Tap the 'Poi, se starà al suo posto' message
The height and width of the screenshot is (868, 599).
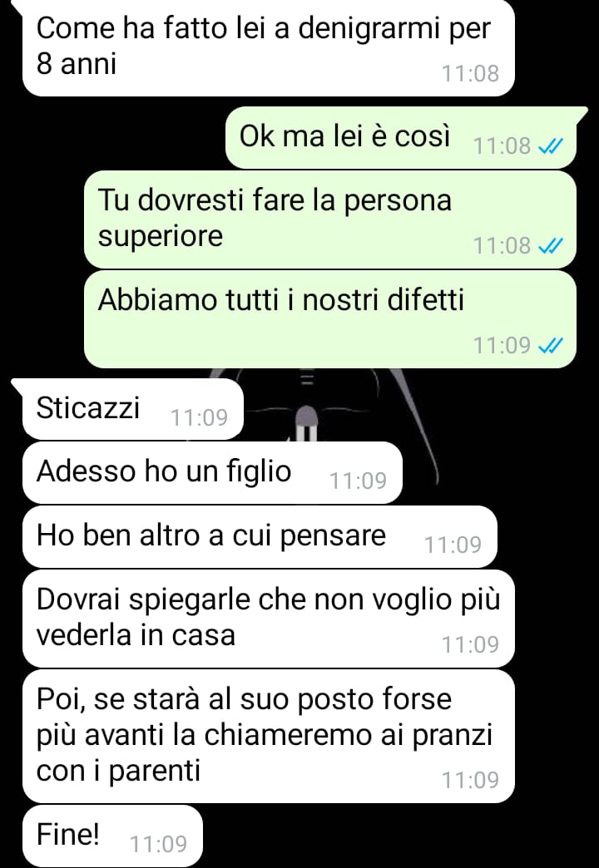coord(268,737)
